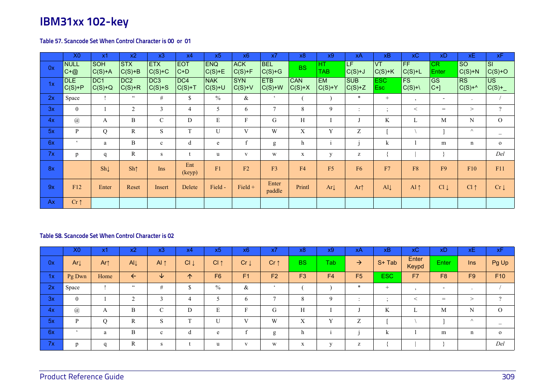Click the 'Space' cell in Table 57
The image size is (555, 392).
77,99
